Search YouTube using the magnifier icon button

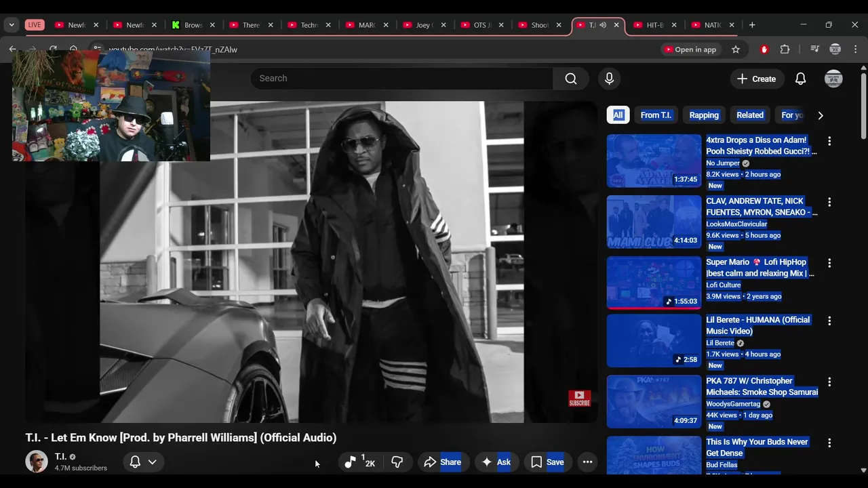(x=571, y=79)
